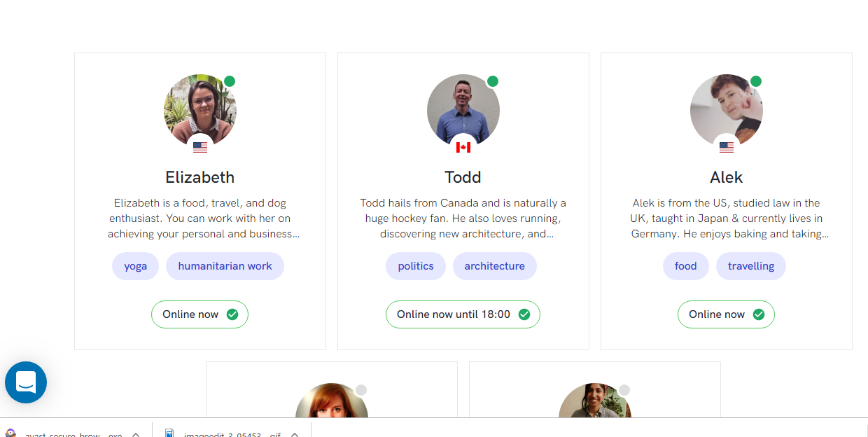This screenshot has height=437, width=868.
Task: Select the architecture tag
Action: pos(495,266)
